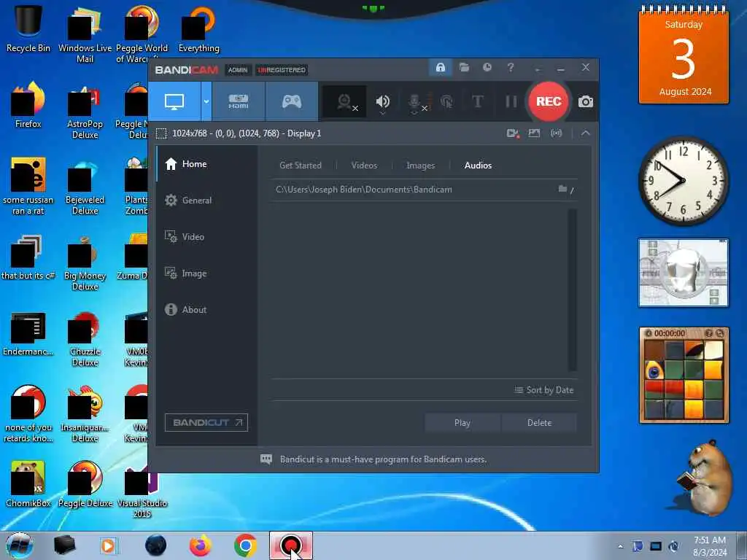Open the Image settings section
Image resolution: width=747 pixels, height=560 pixels.
click(x=206, y=273)
